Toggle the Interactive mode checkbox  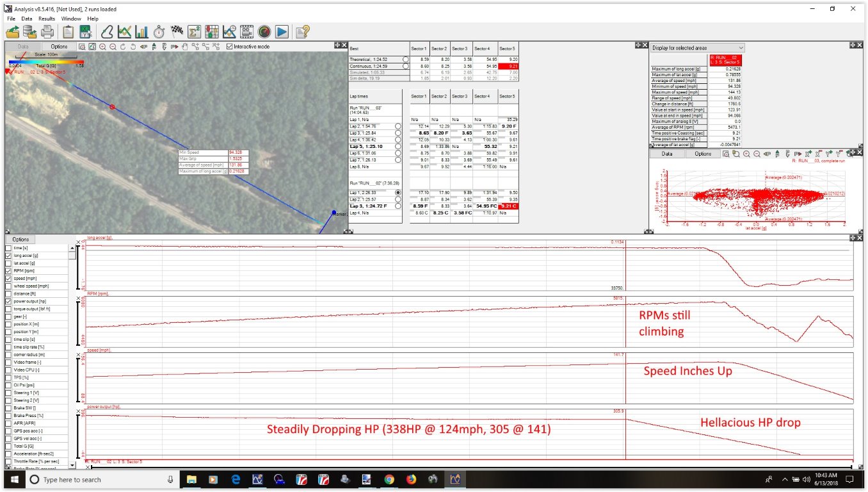click(x=230, y=47)
